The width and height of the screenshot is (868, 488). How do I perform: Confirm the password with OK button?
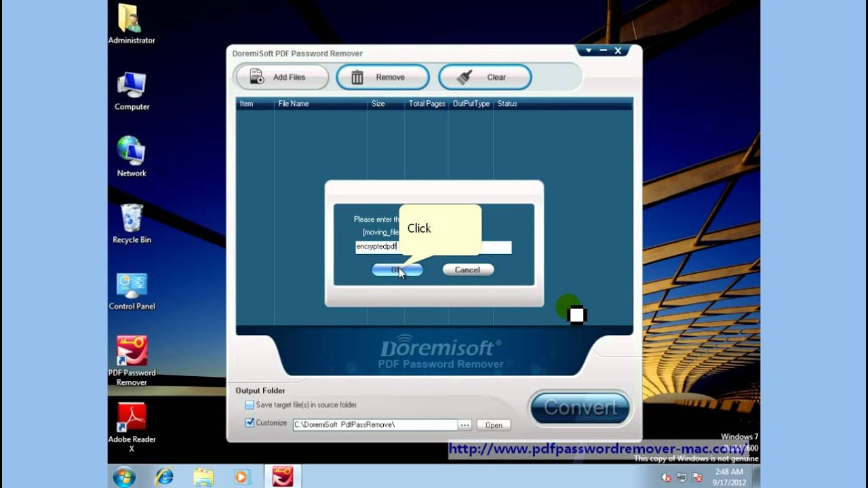pos(397,270)
